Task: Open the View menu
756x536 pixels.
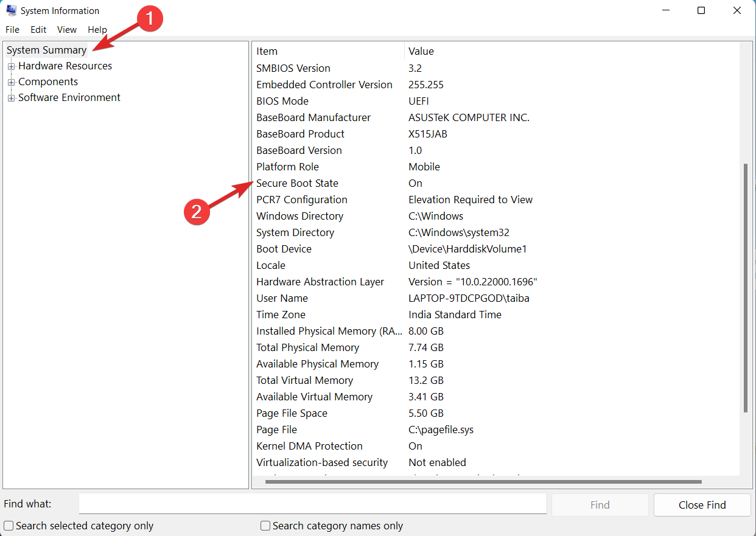Action: (67, 29)
